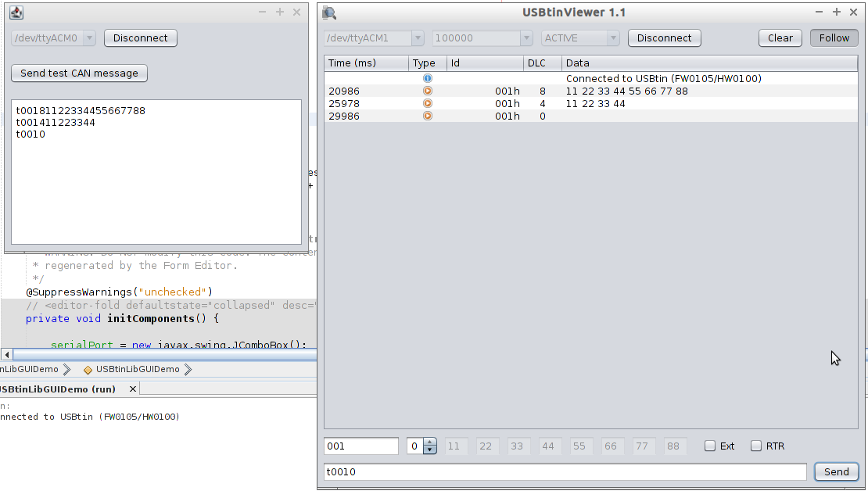Sort by the Type column header
Viewport: 868px width, 498px height.
tap(428, 63)
